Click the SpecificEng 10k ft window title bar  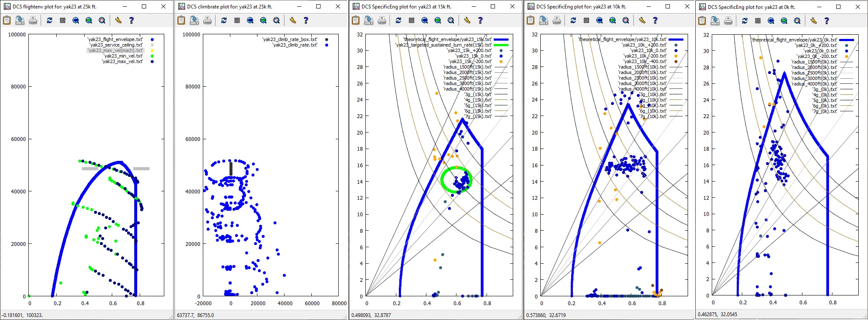(593, 7)
